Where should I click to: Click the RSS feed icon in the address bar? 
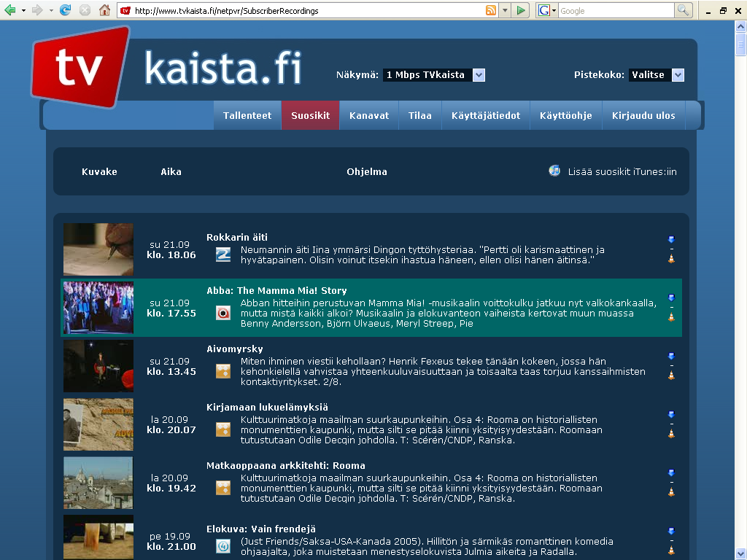click(491, 10)
